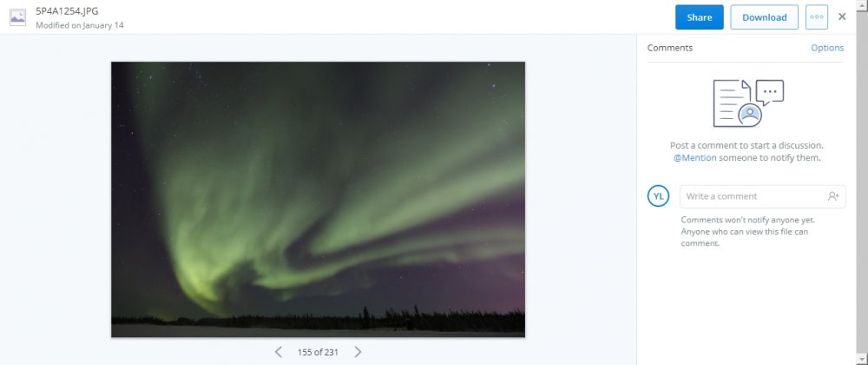Close the file preview

tap(842, 17)
